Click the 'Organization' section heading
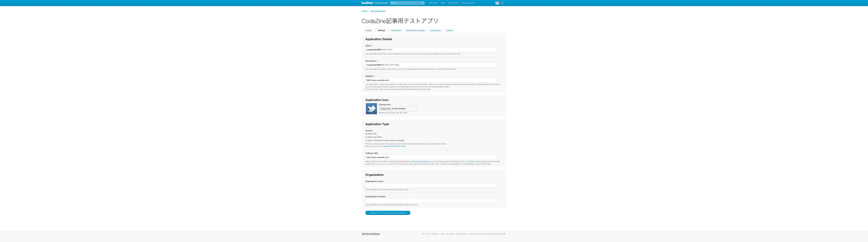The width and height of the screenshot is (868, 242). 374,175
